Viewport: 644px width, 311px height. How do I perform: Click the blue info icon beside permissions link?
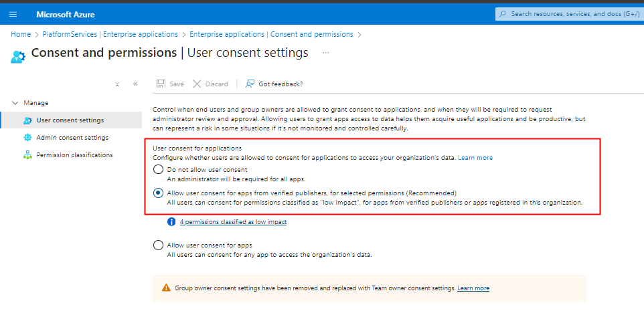[171, 221]
